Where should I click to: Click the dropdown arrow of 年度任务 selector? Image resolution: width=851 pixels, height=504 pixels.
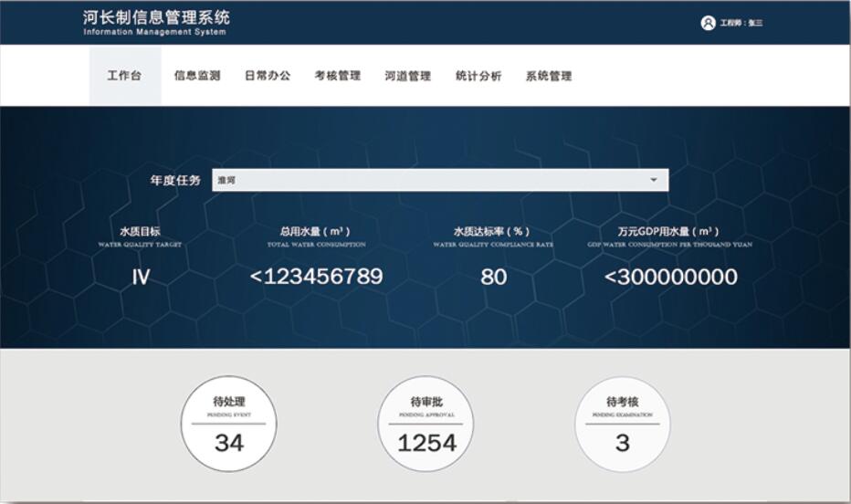653,180
